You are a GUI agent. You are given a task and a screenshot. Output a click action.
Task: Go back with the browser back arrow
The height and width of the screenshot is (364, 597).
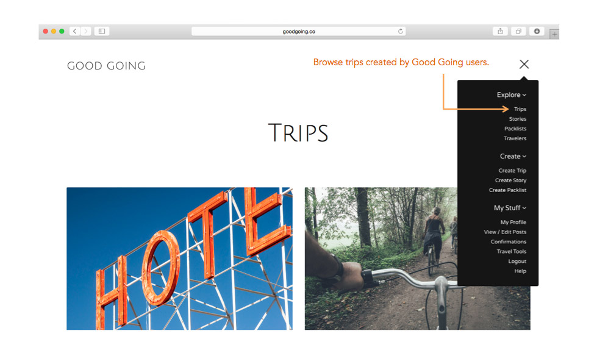pyautogui.click(x=74, y=31)
